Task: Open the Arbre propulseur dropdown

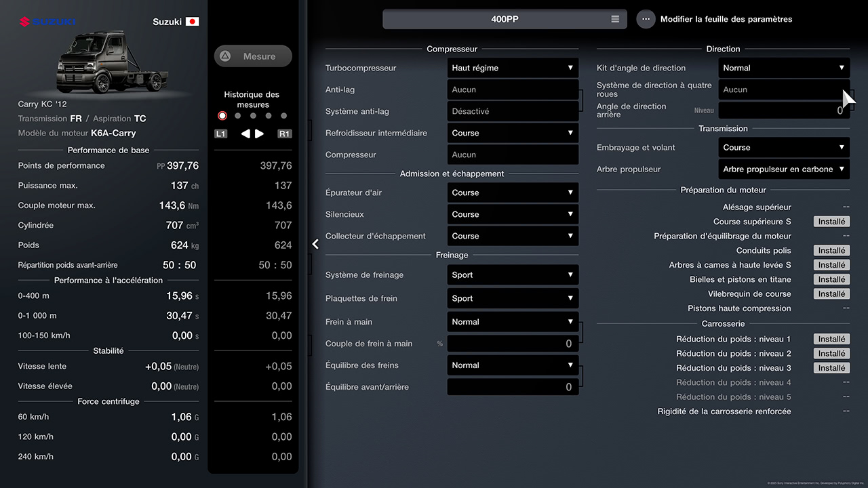Action: (784, 169)
